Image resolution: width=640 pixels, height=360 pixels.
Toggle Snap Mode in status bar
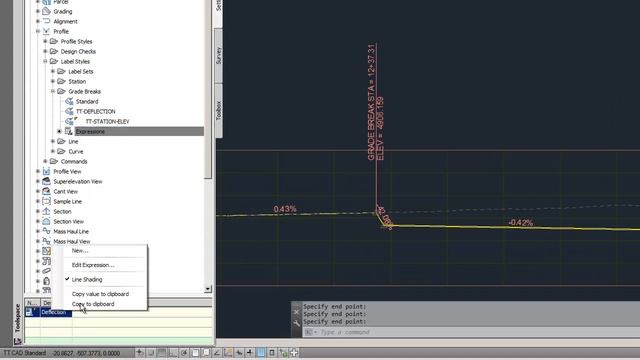click(151, 353)
